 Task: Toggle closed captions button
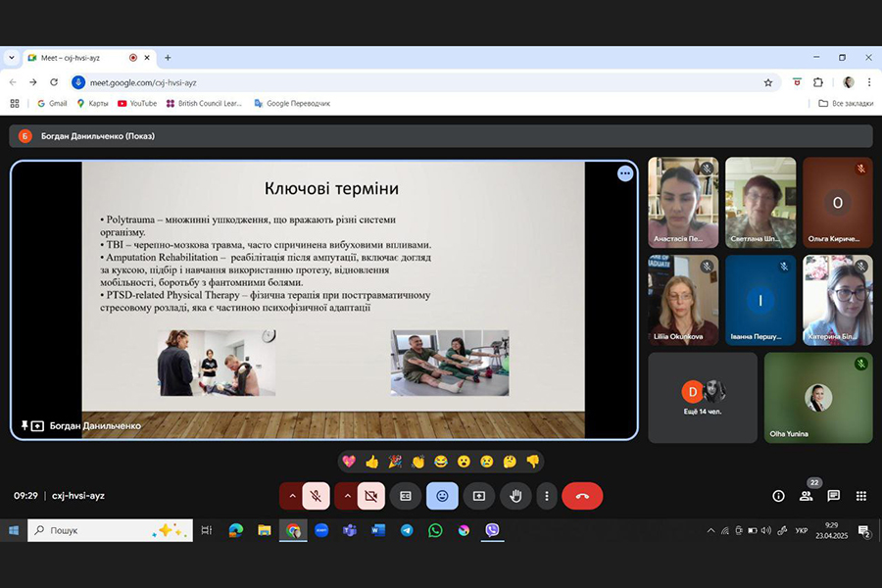click(x=405, y=496)
